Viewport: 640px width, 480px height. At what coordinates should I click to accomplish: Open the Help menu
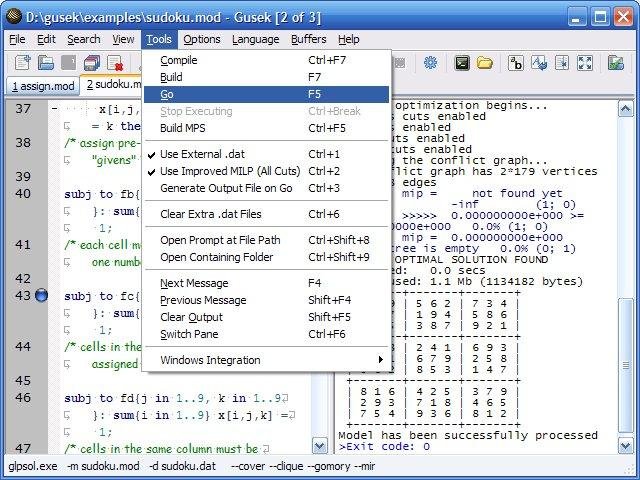[x=349, y=39]
